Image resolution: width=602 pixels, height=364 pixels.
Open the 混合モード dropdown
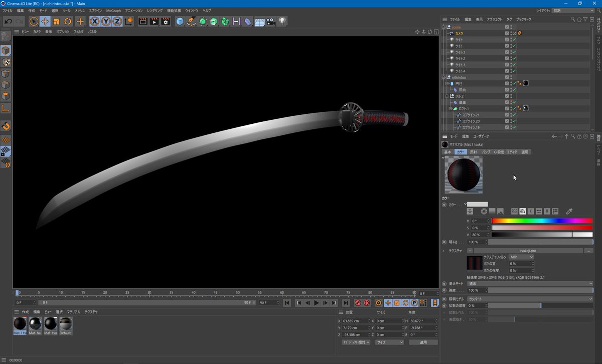[x=530, y=283]
